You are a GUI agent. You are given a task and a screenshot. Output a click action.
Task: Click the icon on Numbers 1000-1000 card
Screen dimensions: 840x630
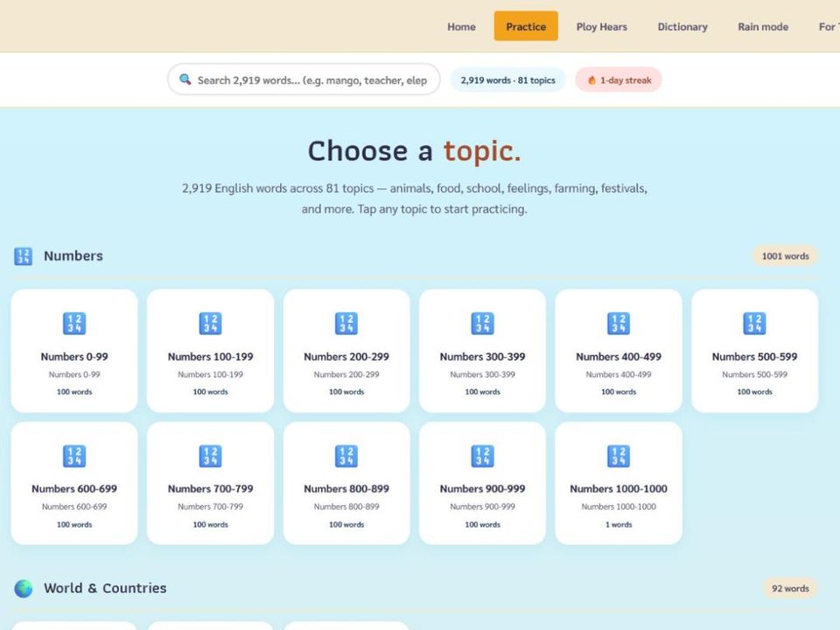click(x=619, y=457)
